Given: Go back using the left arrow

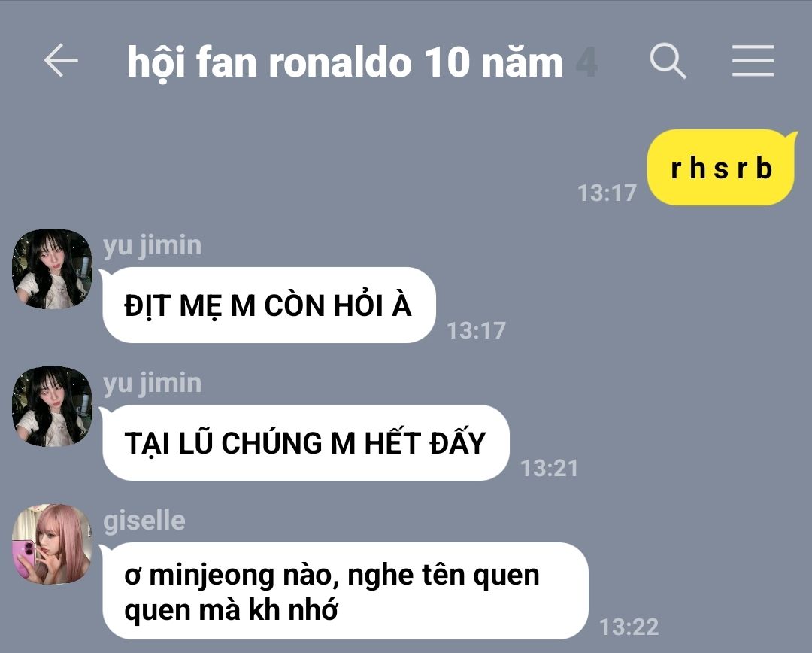Looking at the screenshot, I should tap(61, 61).
